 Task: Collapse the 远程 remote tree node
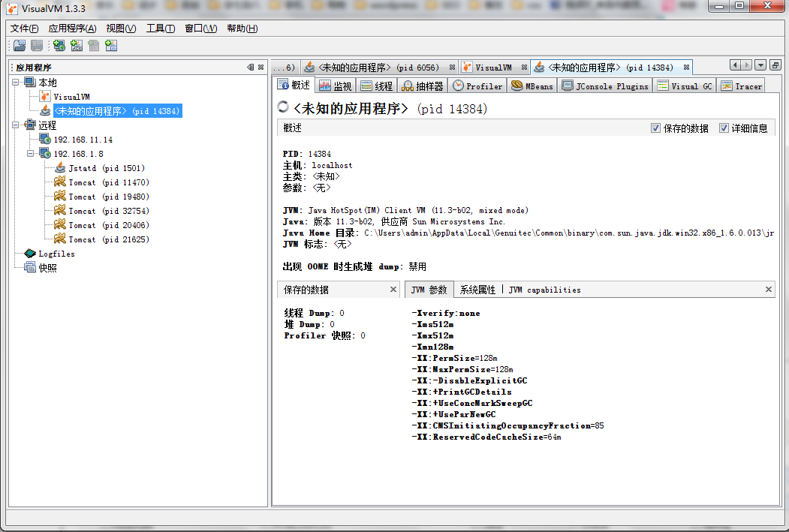[16, 125]
